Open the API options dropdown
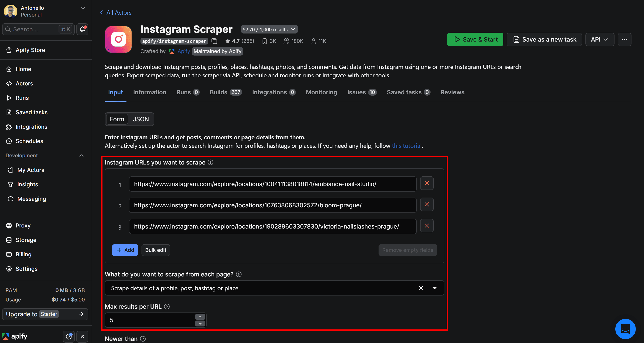The width and height of the screenshot is (644, 343). 599,39
